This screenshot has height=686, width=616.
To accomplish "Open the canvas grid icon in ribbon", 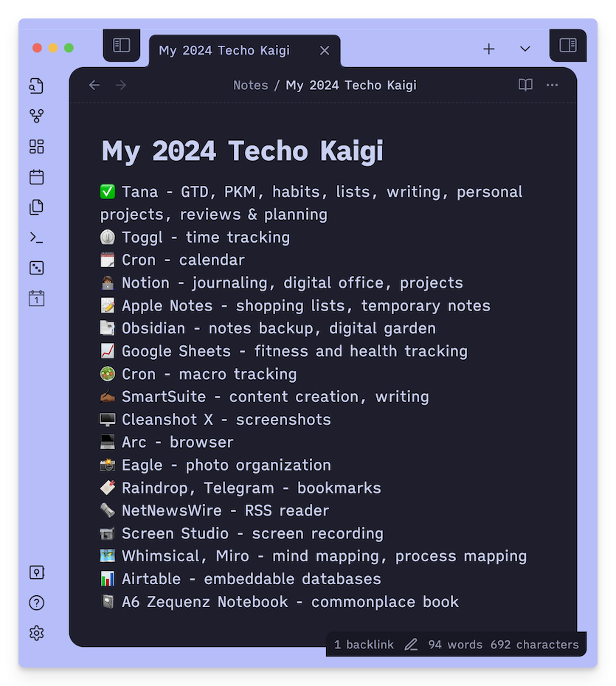I will pyautogui.click(x=36, y=147).
